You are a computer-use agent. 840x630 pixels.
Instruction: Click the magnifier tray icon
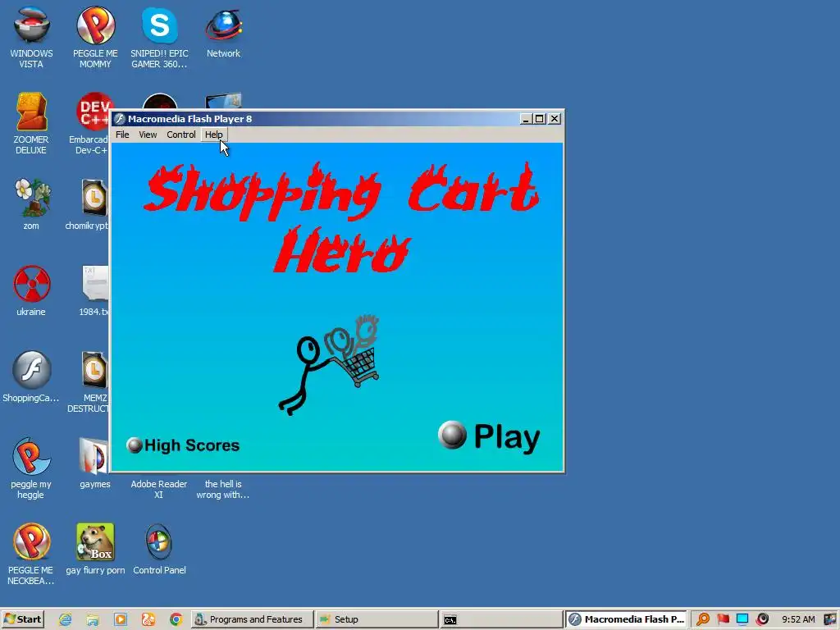[x=703, y=619]
